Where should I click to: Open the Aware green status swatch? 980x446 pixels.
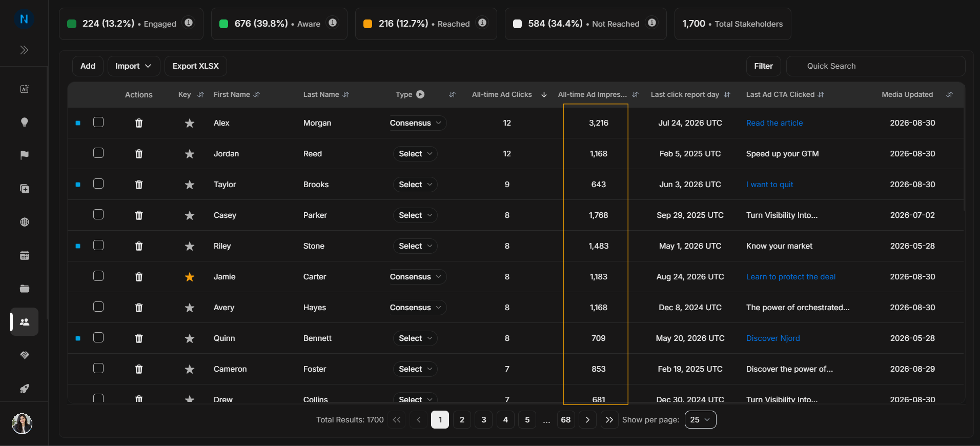click(x=223, y=24)
